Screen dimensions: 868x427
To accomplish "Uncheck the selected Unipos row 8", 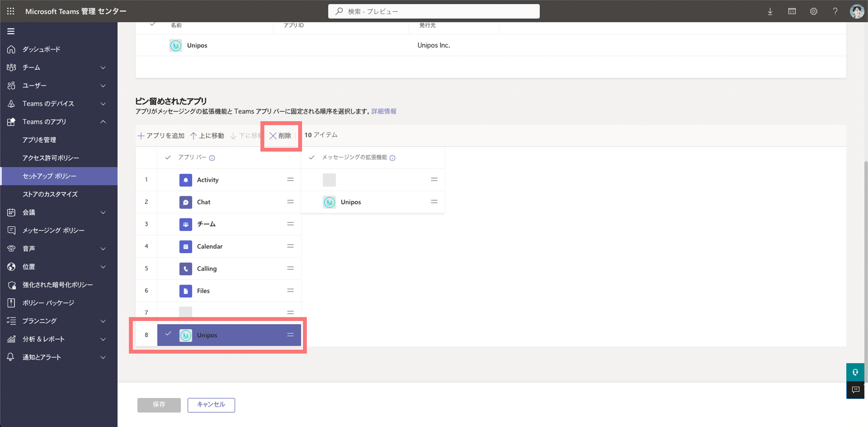I will 168,334.
